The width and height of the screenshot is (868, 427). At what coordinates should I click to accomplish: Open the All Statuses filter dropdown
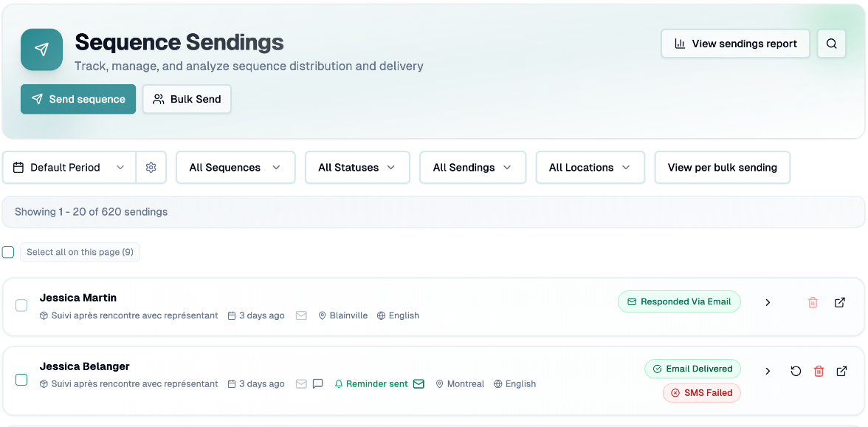click(357, 167)
